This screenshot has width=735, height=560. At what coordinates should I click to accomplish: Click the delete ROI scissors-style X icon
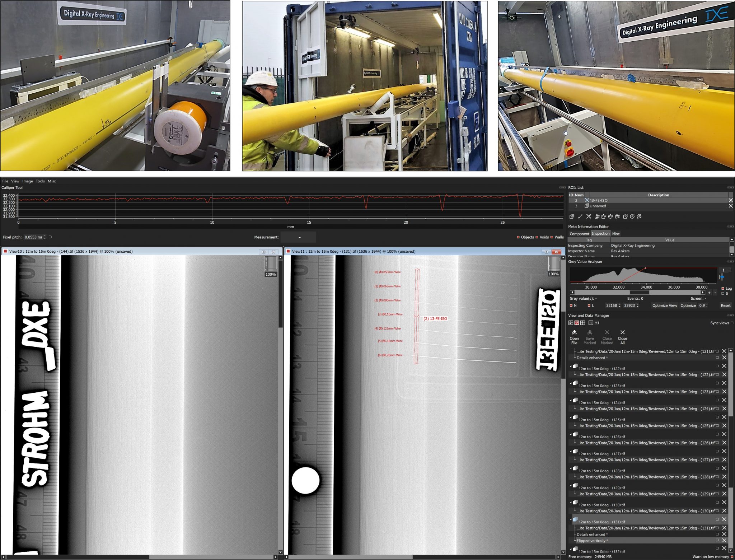[589, 216]
